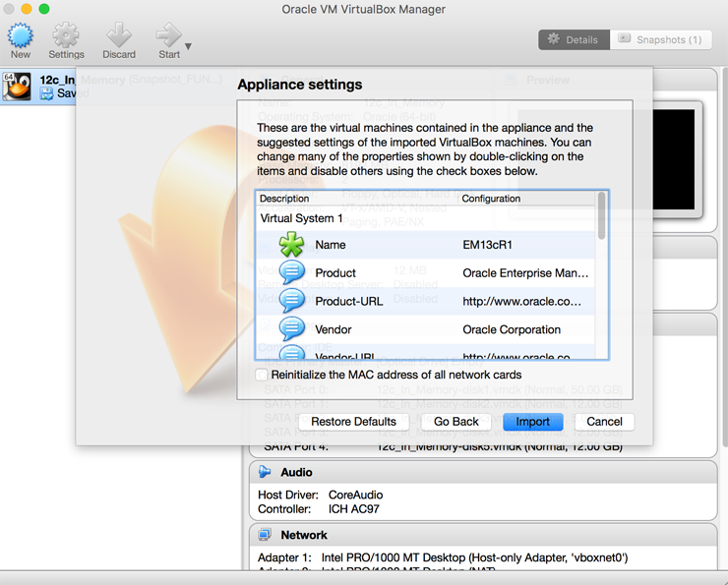Select the http://www.oracle.co... Product-URL value
This screenshot has width=728, height=585.
point(521,302)
